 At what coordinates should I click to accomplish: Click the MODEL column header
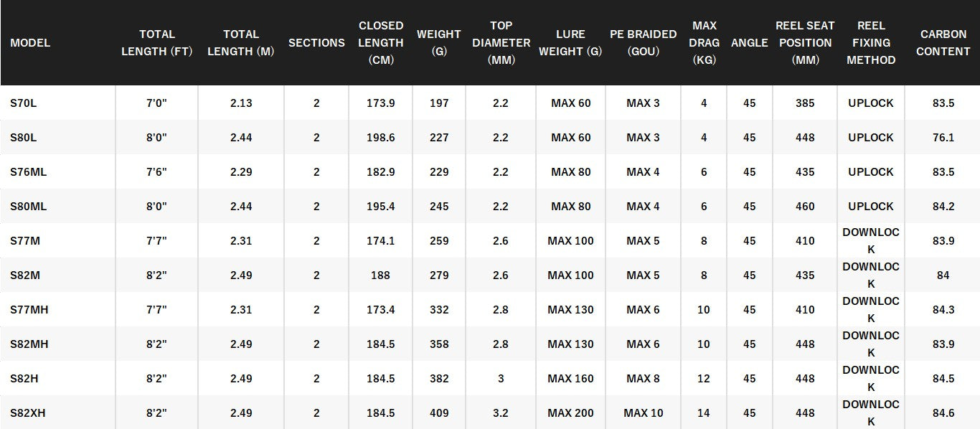pos(30,43)
